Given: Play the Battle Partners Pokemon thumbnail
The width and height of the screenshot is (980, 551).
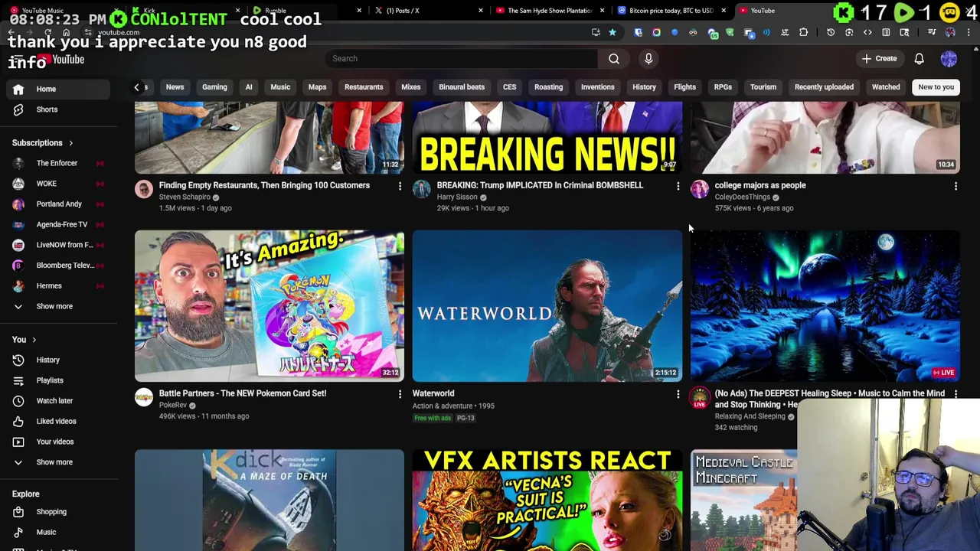Looking at the screenshot, I should [x=269, y=306].
